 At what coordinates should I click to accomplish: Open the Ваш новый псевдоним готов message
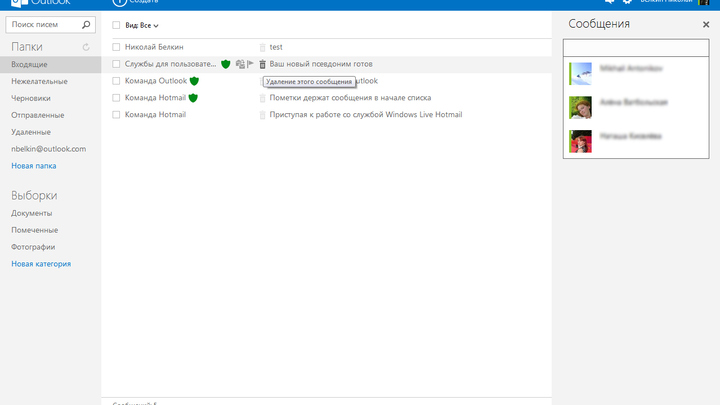(x=321, y=64)
